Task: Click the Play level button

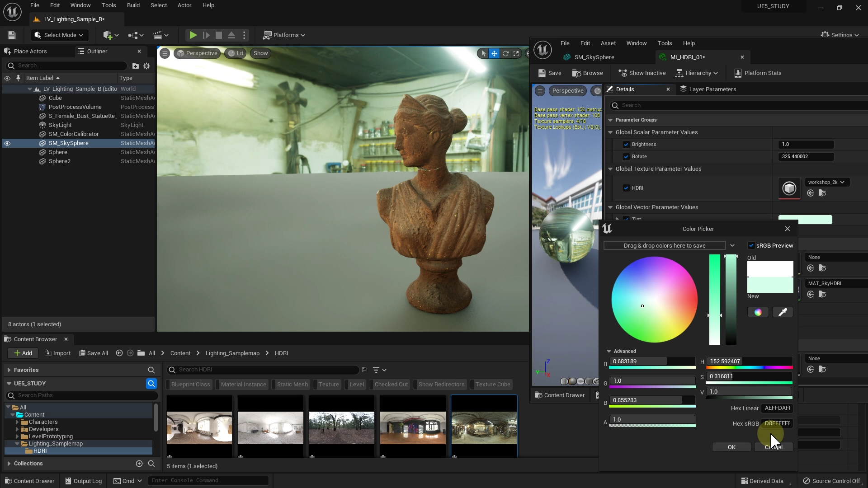Action: tap(193, 35)
